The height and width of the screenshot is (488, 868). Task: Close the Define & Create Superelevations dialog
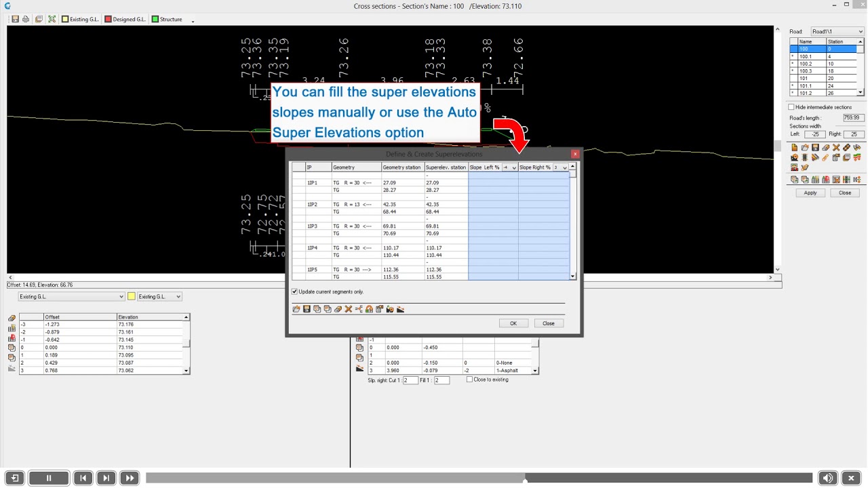pos(575,154)
